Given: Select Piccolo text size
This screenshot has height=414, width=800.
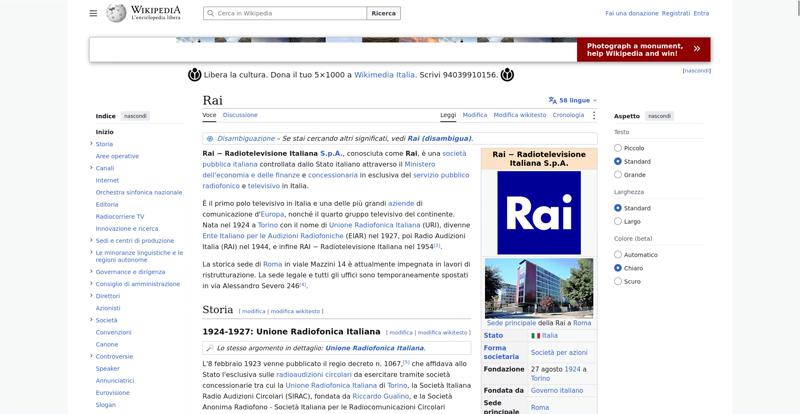Looking at the screenshot, I should tap(618, 148).
